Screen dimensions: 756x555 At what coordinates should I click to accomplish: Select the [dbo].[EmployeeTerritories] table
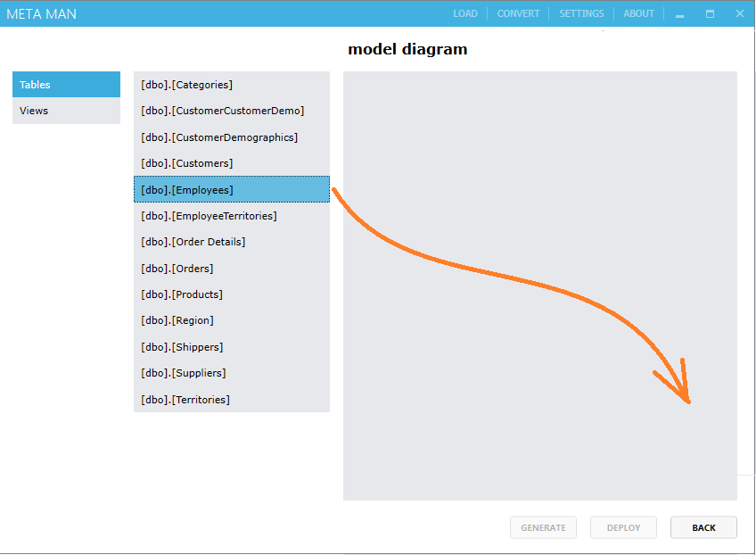[x=232, y=216]
